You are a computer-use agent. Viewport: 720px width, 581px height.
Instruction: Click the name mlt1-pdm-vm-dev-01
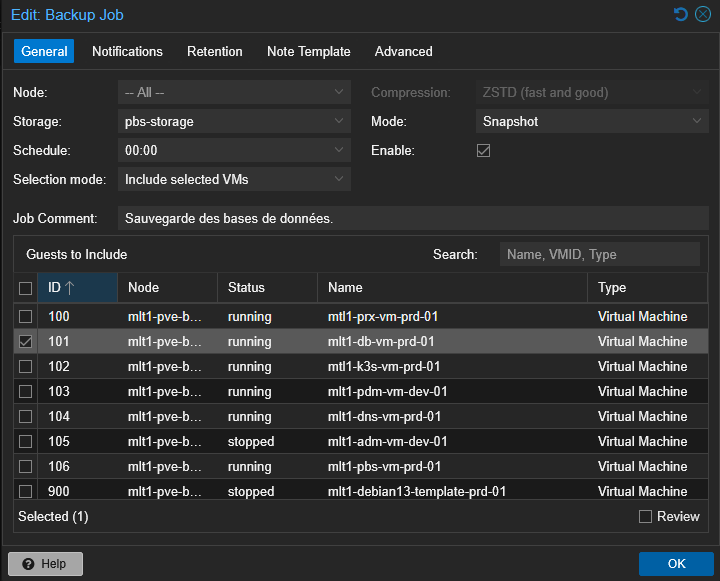tap(388, 391)
